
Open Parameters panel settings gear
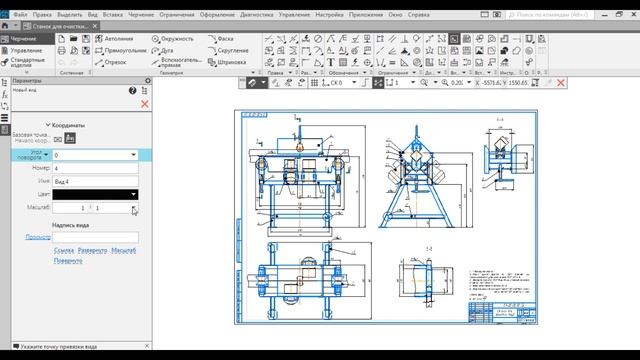148,81
